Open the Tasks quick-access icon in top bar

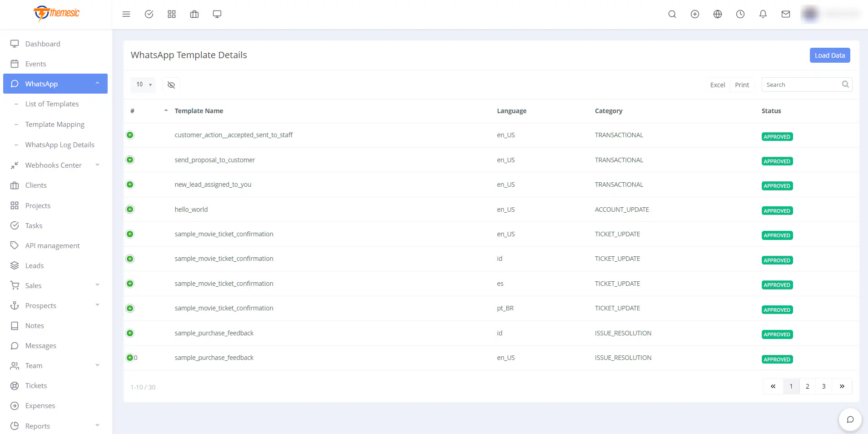[149, 14]
